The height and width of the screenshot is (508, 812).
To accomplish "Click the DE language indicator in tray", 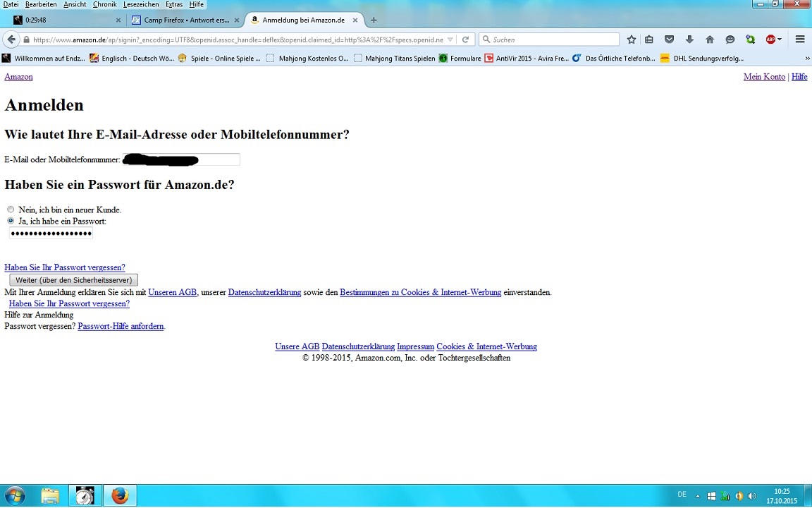I will click(x=682, y=495).
